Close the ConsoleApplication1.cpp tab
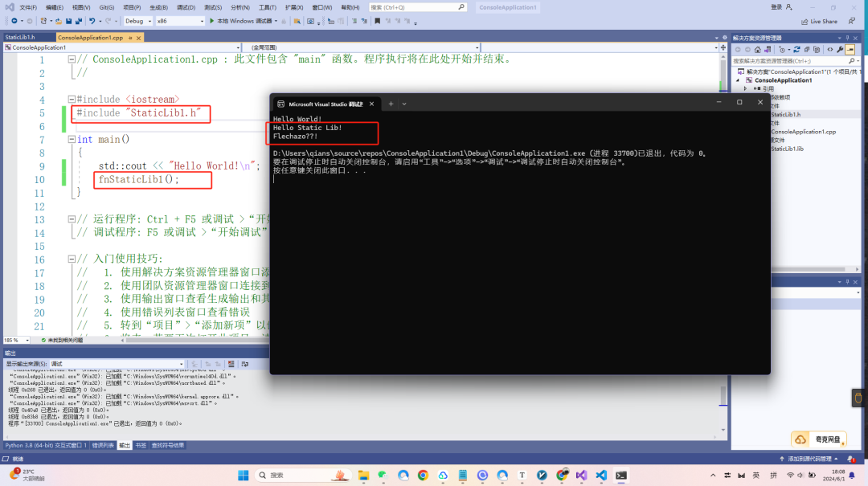This screenshot has height=486, width=868. pyautogui.click(x=138, y=38)
